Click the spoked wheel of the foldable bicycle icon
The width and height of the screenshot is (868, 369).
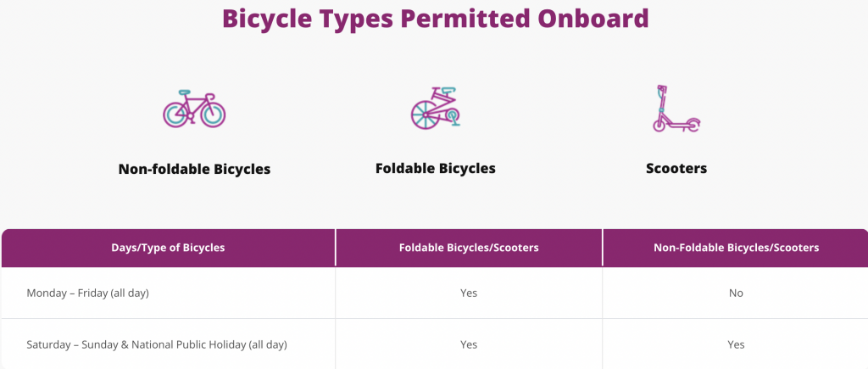424,115
